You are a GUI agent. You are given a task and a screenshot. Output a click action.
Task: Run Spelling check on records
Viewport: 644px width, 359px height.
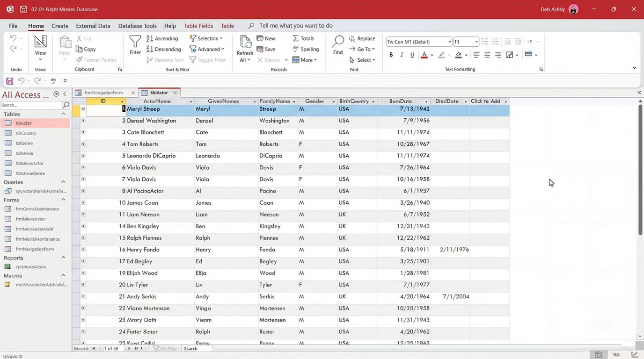[x=305, y=49]
